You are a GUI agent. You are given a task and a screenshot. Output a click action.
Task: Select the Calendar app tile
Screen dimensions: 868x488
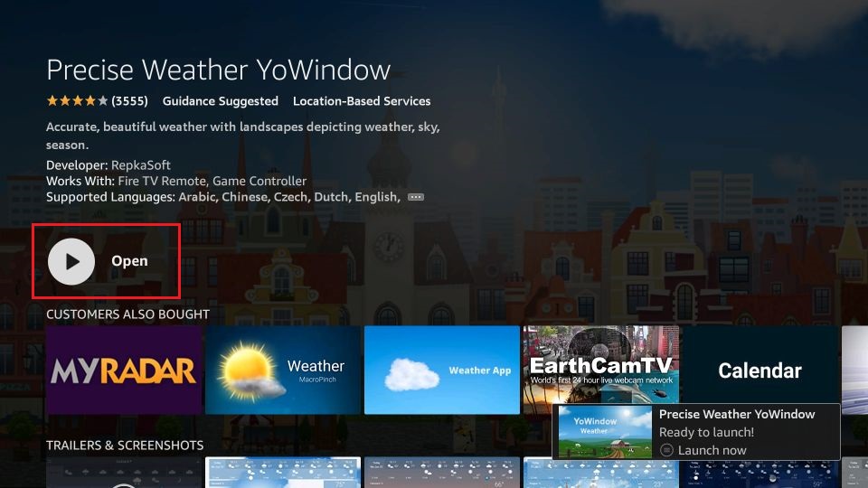tap(760, 365)
